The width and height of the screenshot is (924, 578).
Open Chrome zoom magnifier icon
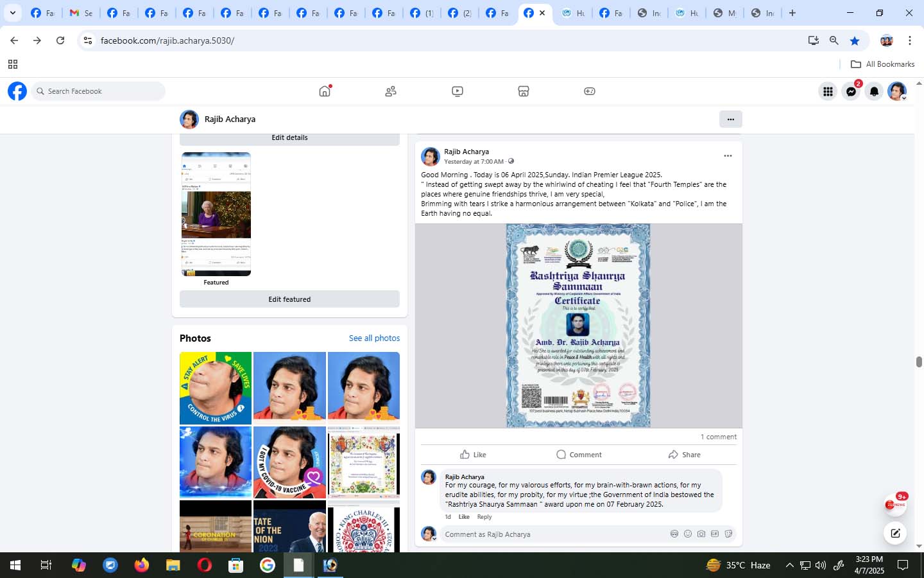coord(834,40)
